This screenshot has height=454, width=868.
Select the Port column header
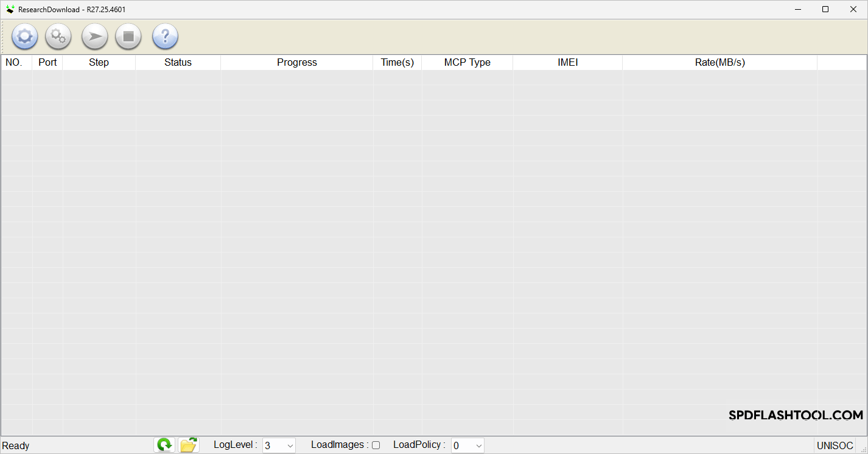tap(47, 62)
